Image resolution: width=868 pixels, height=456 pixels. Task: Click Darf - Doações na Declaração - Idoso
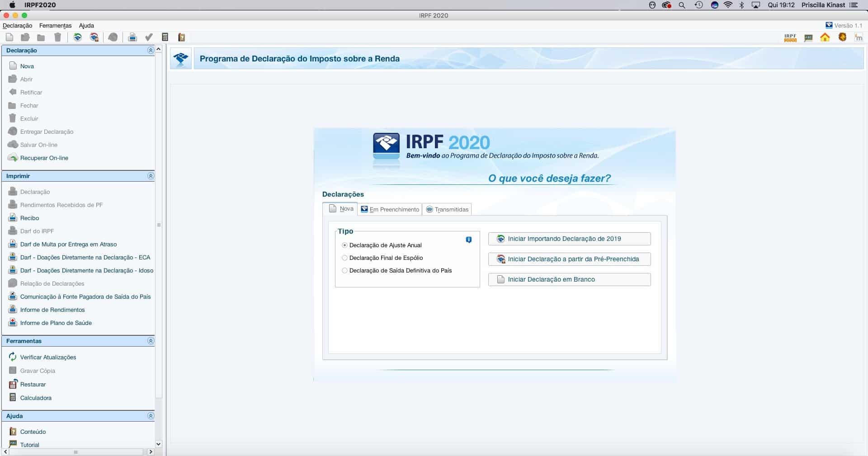coord(87,270)
